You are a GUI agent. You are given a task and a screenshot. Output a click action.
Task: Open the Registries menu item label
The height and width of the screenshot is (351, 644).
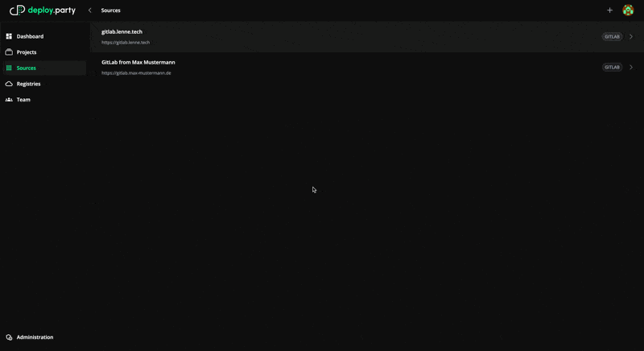tap(28, 84)
